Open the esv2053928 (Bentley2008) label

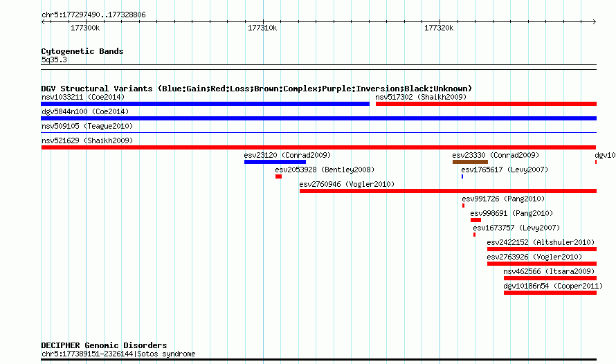(x=325, y=170)
